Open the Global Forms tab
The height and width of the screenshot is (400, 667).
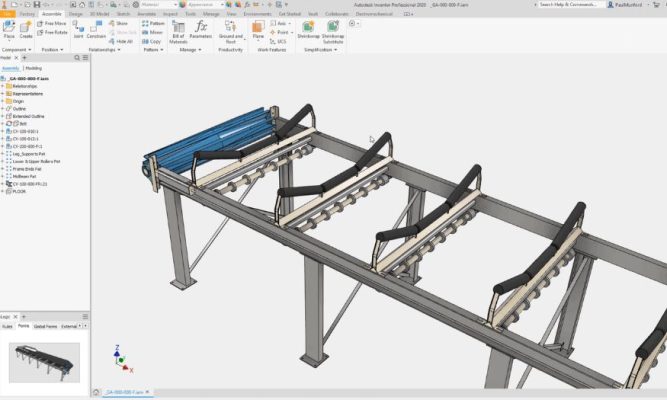[45, 326]
